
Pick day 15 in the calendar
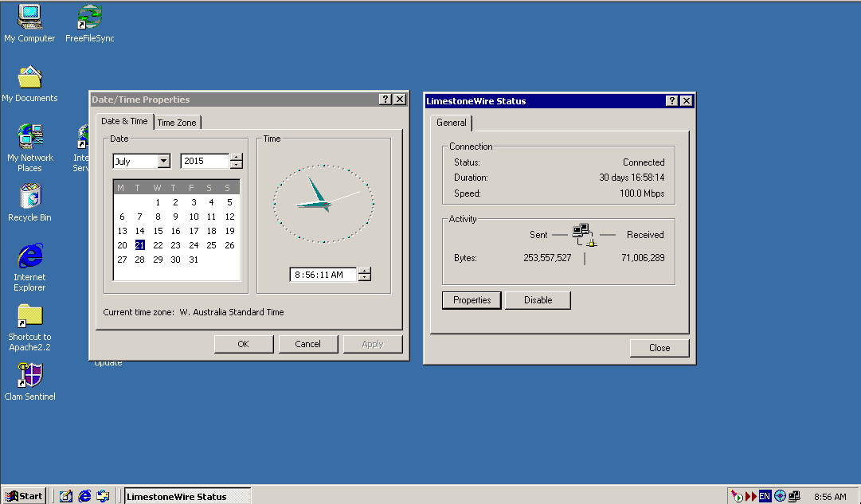pos(158,231)
